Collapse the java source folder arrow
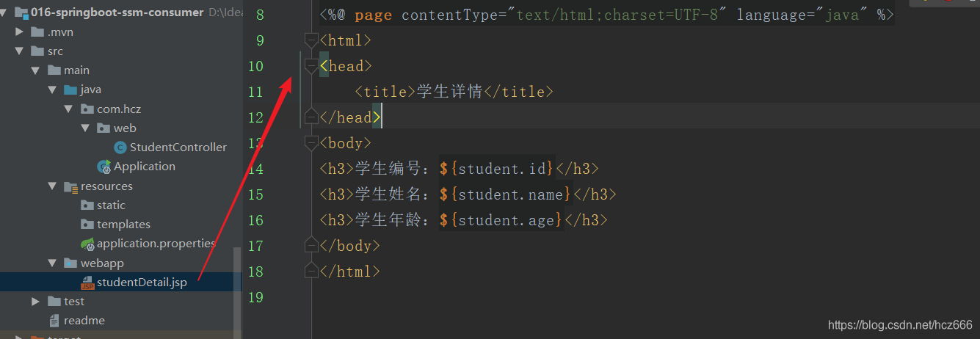Image resolution: width=980 pixels, height=339 pixels. tap(52, 90)
